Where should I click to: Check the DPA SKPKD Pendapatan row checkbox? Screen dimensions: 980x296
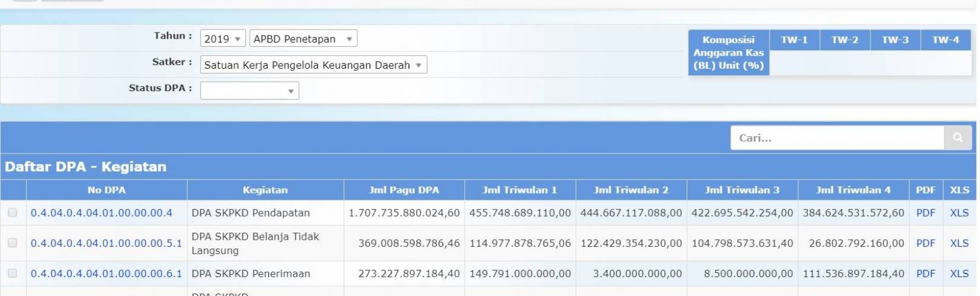point(12,213)
